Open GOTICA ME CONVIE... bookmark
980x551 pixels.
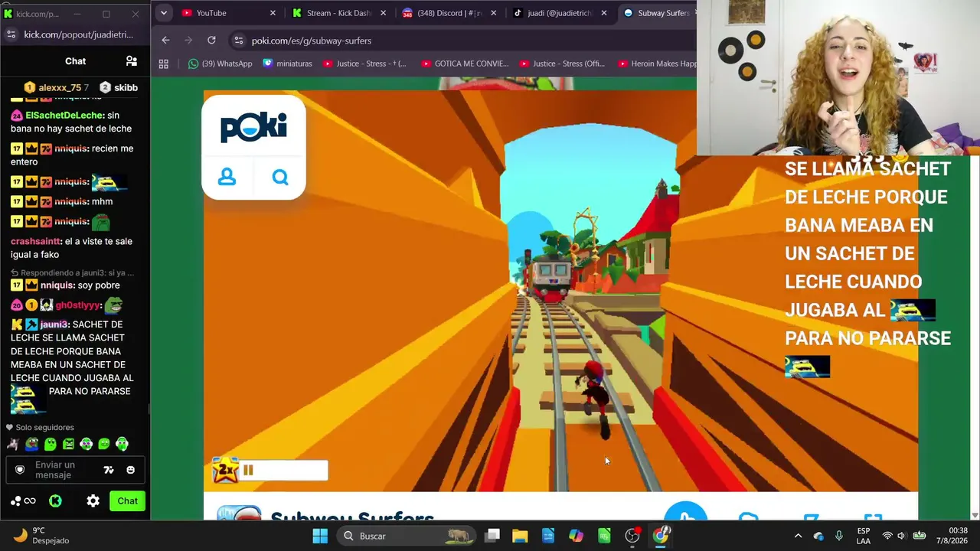point(465,64)
